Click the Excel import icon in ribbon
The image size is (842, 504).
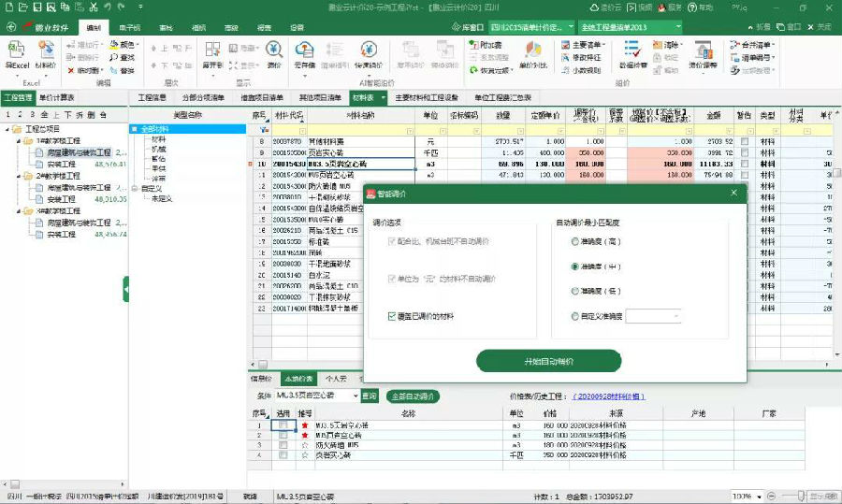pos(17,54)
